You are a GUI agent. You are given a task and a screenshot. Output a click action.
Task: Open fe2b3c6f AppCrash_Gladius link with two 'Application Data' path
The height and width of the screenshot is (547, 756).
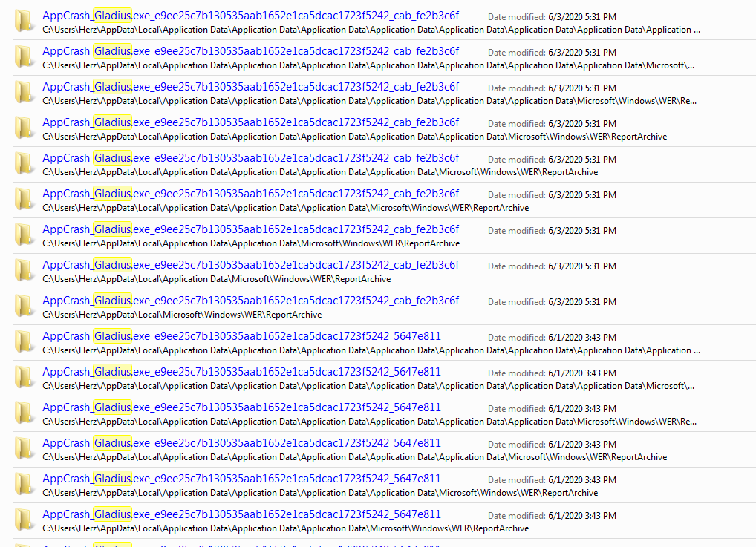[251, 229]
